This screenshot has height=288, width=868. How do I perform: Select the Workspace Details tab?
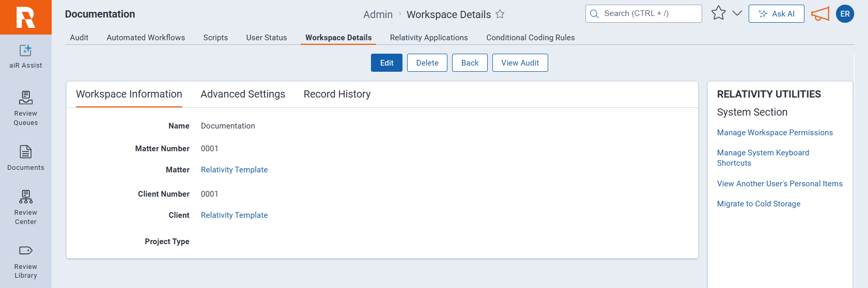point(338,38)
